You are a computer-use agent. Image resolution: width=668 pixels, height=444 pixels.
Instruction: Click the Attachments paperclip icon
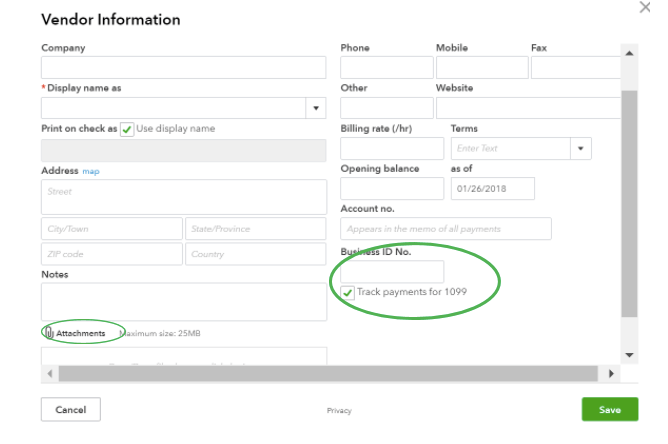tap(49, 332)
